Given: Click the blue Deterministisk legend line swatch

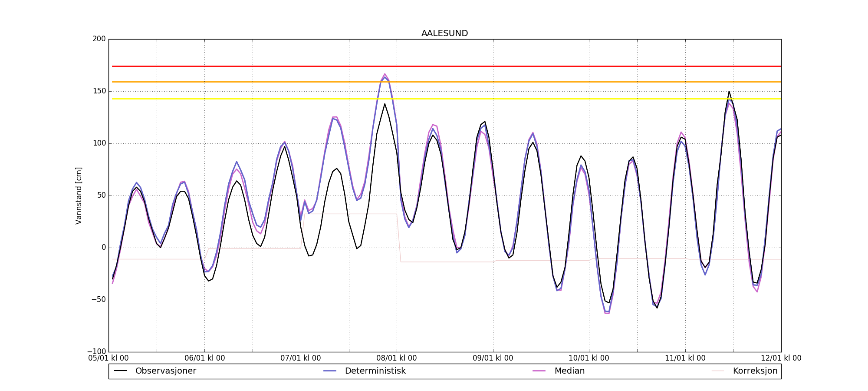Looking at the screenshot, I should coord(330,371).
